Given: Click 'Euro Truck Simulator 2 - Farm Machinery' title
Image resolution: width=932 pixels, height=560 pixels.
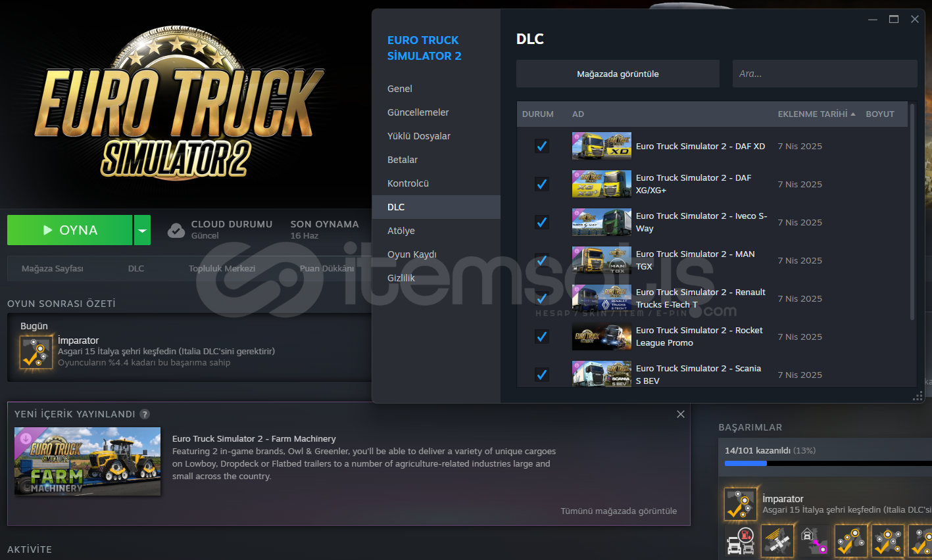Looking at the screenshot, I should (x=254, y=438).
